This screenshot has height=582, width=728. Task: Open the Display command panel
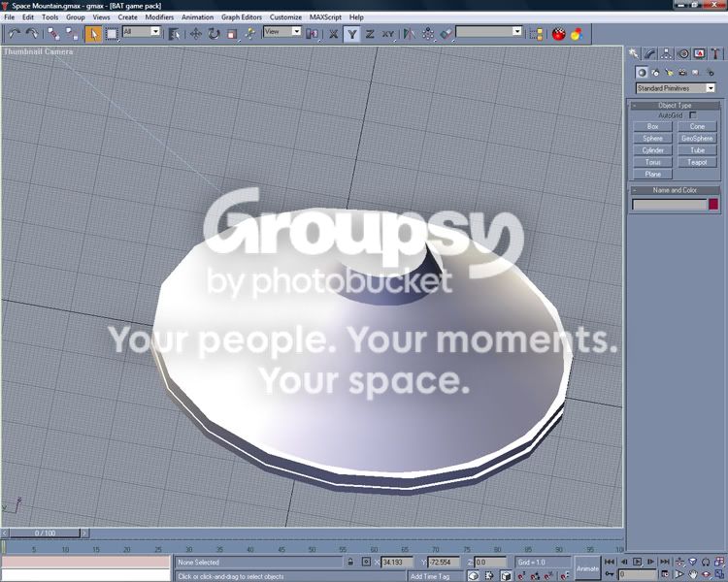pos(699,54)
